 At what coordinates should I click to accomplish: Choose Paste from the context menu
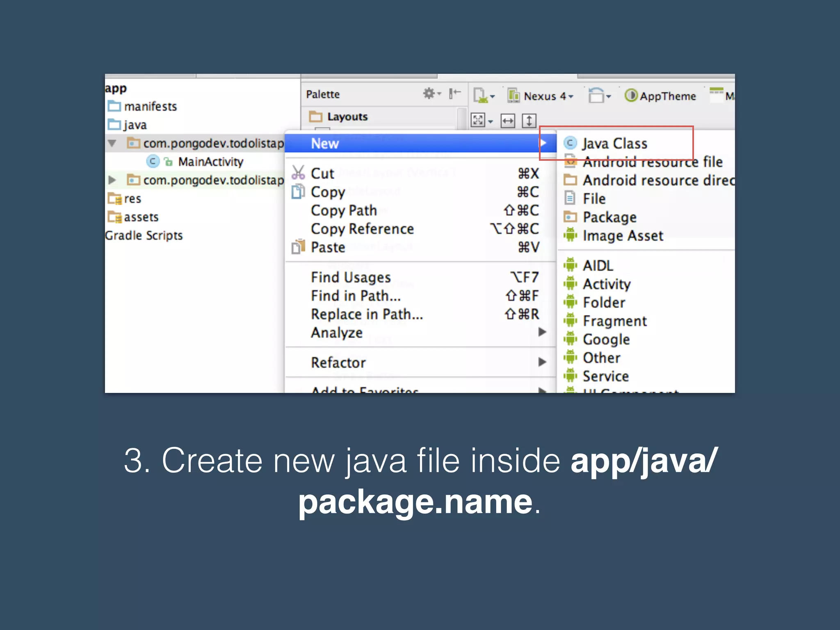pyautogui.click(x=420, y=247)
